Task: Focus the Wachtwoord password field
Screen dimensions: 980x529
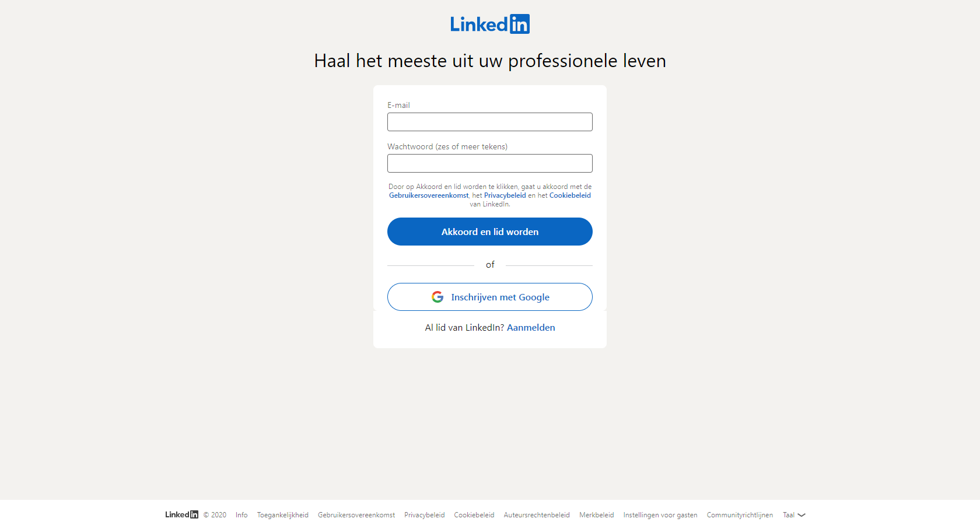Action: point(490,163)
